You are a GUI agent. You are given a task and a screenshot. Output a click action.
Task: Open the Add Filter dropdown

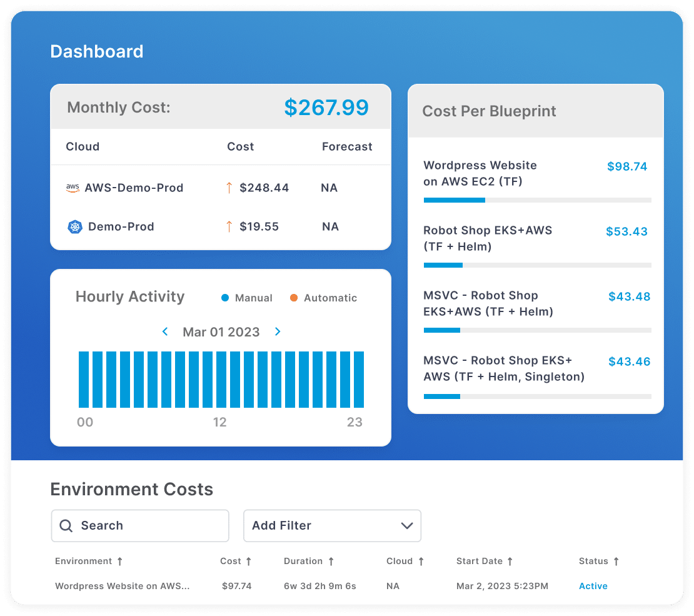(332, 525)
